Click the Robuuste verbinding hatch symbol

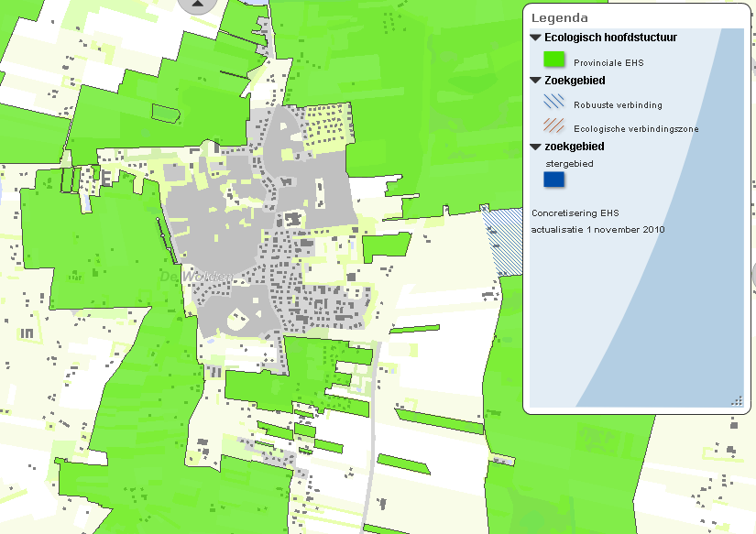click(x=554, y=101)
